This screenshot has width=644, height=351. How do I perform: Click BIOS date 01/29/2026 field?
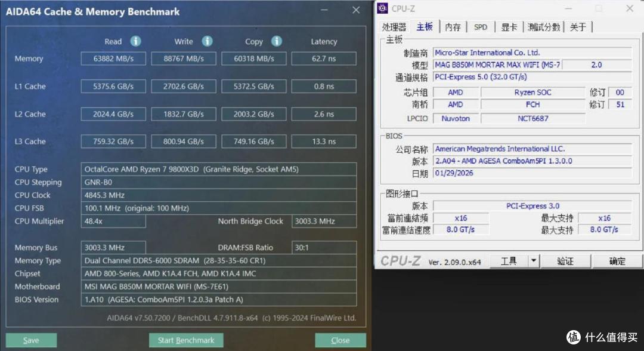pyautogui.click(x=532, y=173)
